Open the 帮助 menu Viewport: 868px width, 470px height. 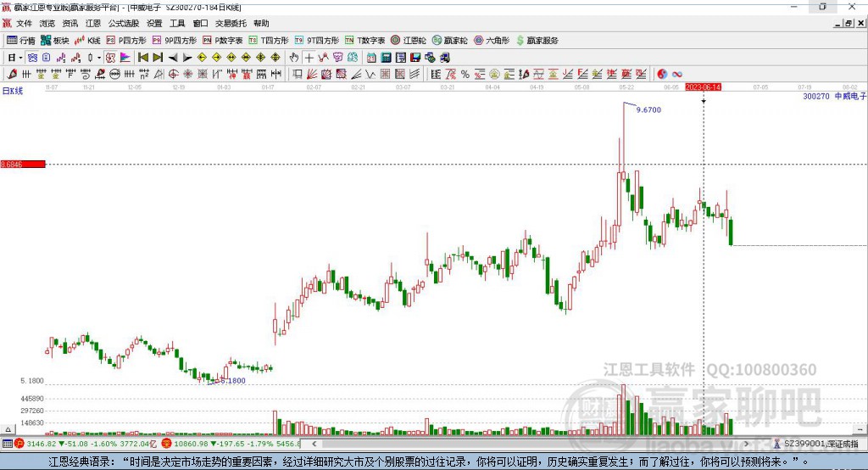click(261, 23)
